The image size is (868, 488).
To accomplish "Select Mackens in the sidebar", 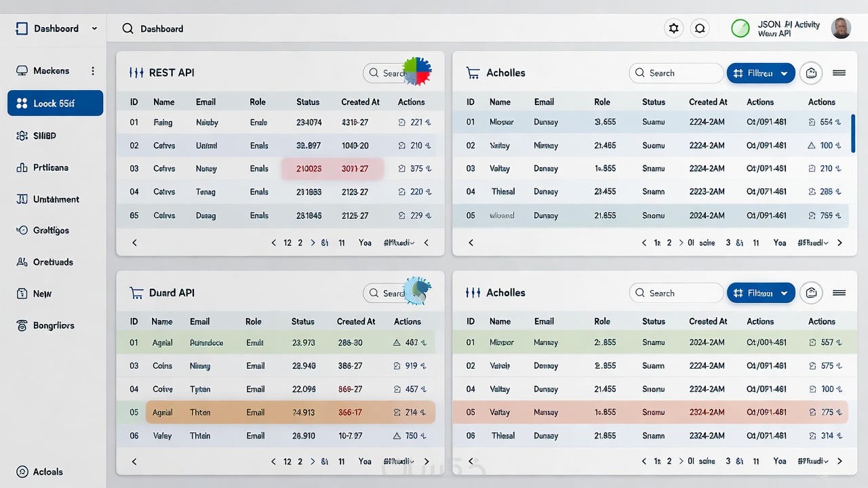I will point(51,70).
